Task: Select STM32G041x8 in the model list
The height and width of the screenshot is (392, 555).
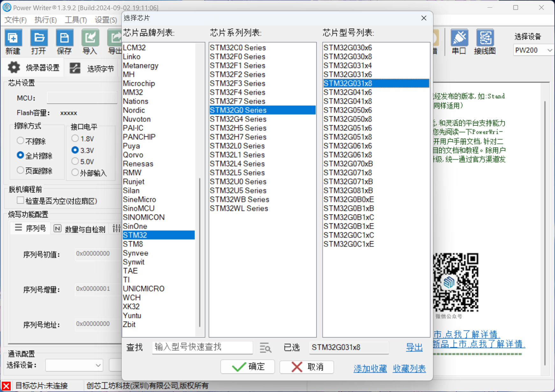Action: coord(376,101)
